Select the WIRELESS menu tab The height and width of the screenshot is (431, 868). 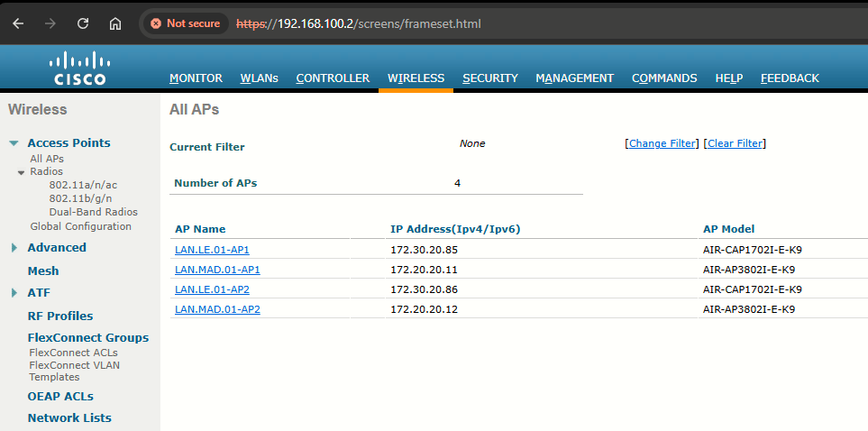tap(416, 78)
